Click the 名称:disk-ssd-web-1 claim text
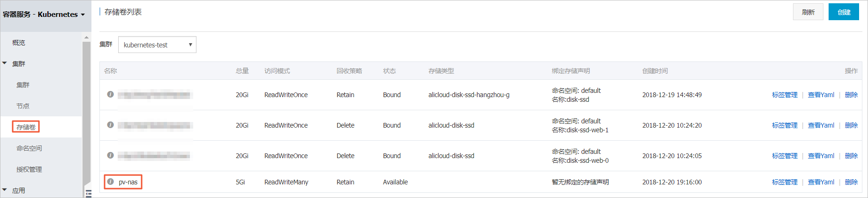Screen dimensions: 868x198 pos(580,130)
